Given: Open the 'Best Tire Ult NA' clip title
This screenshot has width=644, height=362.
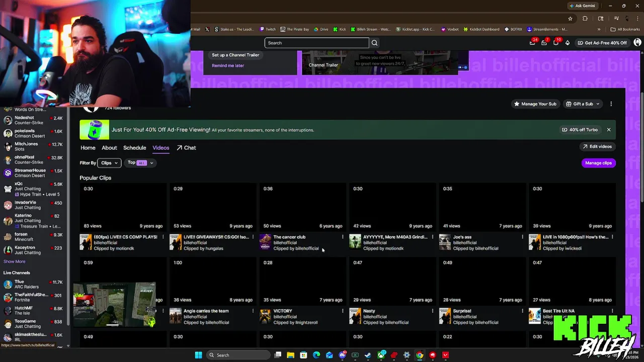Looking at the screenshot, I should pyautogui.click(x=558, y=311).
